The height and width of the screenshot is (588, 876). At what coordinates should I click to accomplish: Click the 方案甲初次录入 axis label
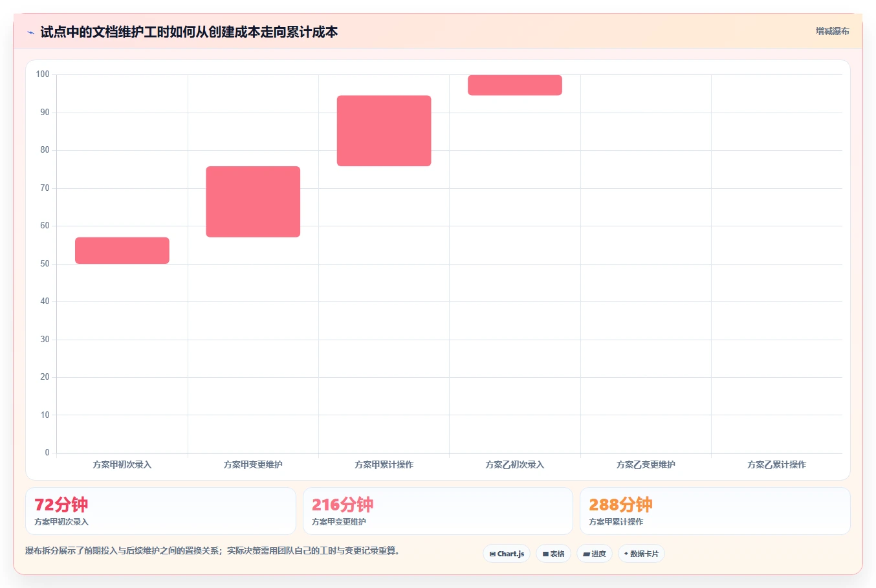coord(122,464)
